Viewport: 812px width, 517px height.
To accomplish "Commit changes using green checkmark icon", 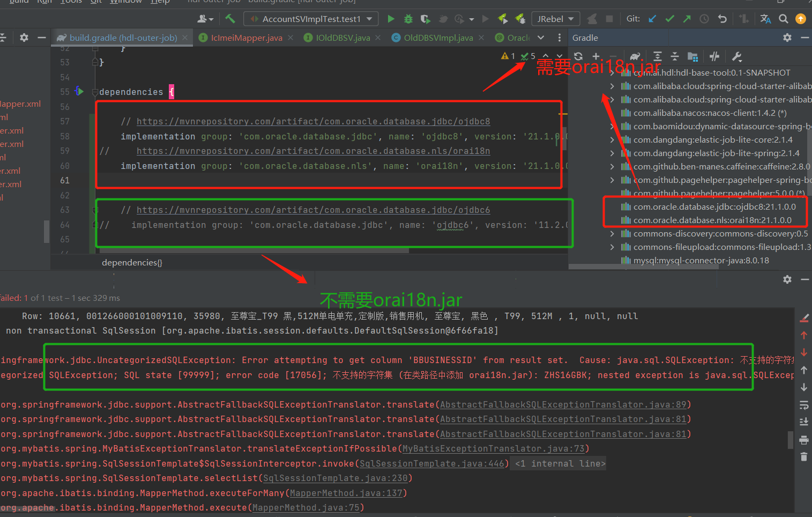I will click(x=669, y=19).
